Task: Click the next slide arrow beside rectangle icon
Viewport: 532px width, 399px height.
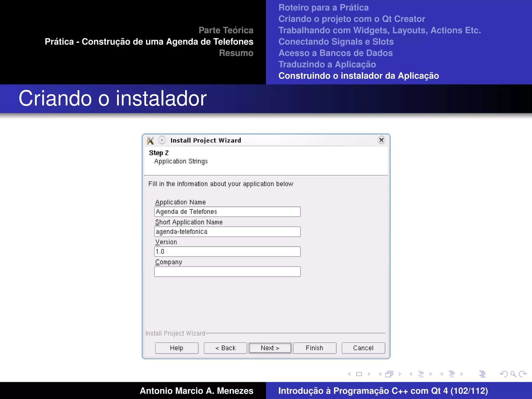Action: (369, 374)
